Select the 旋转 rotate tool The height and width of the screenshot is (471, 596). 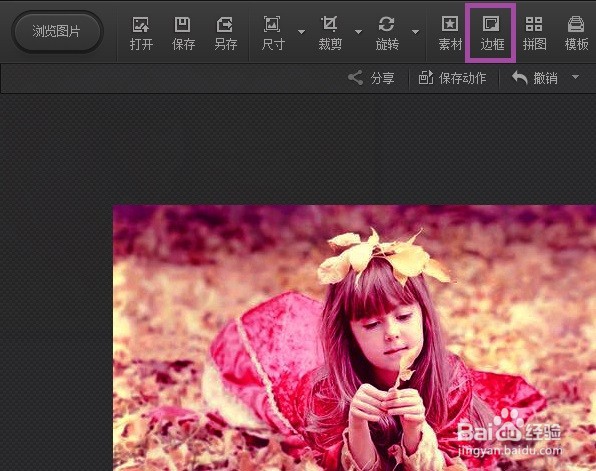pyautogui.click(x=387, y=33)
